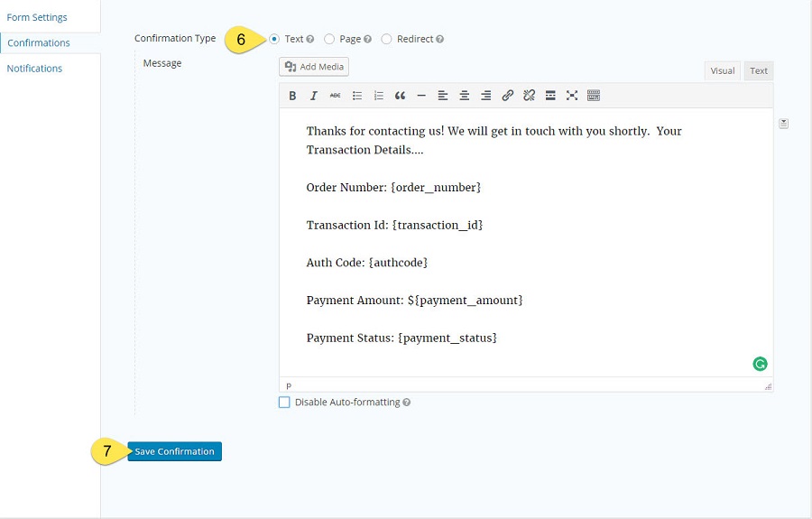Insert a horizontal line

421,96
